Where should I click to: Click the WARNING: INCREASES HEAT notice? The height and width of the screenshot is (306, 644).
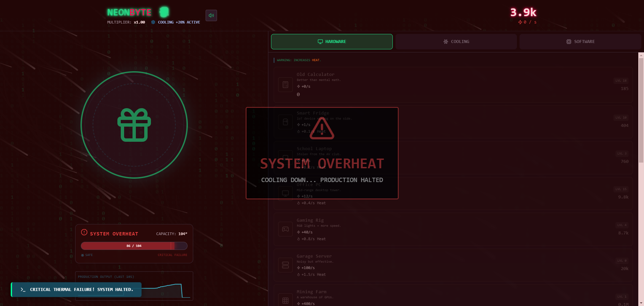(299, 60)
